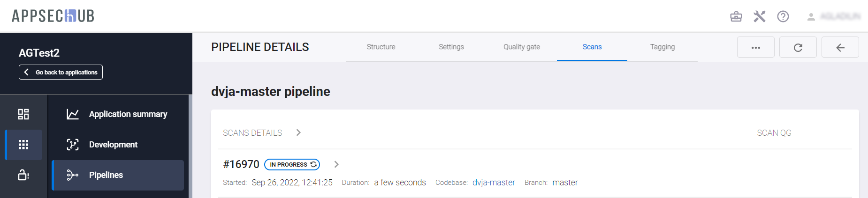The width and height of the screenshot is (868, 198).
Task: Go back using the left arrow button
Action: [x=840, y=47]
